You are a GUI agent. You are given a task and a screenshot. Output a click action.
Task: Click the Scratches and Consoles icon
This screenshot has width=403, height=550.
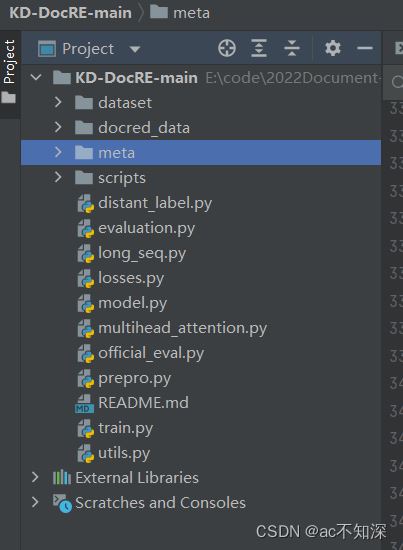click(x=62, y=503)
